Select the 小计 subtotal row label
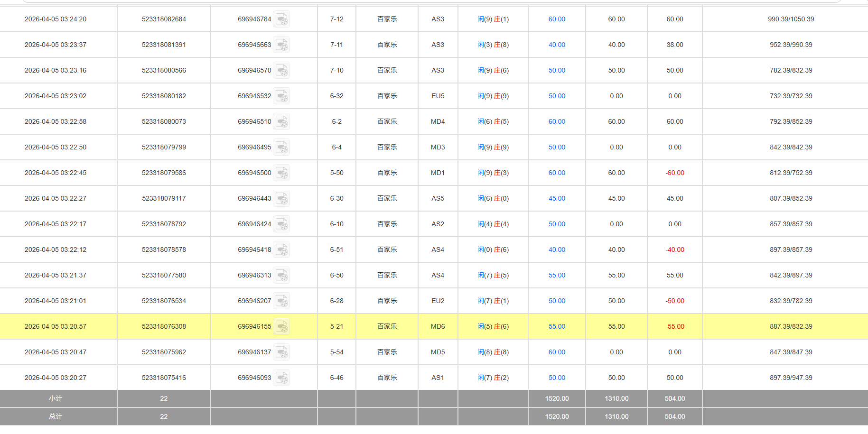The width and height of the screenshot is (868, 434). click(56, 399)
